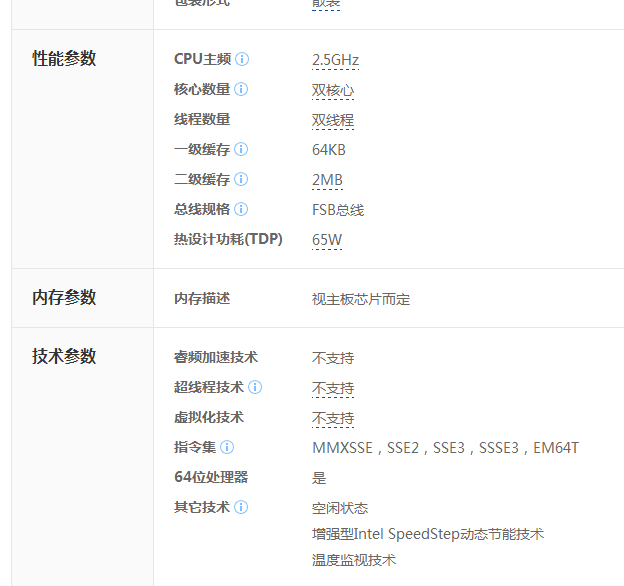Click 增强型Intel SpeedStep动态节能技术 text
The width and height of the screenshot is (624, 586).
(428, 534)
